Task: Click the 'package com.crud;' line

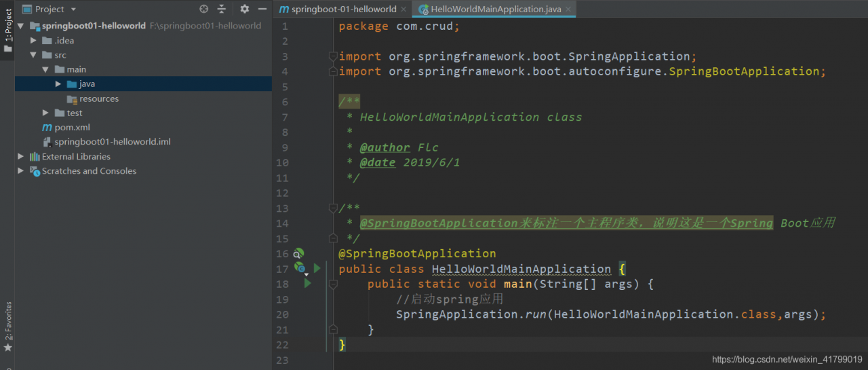Action: tap(399, 26)
